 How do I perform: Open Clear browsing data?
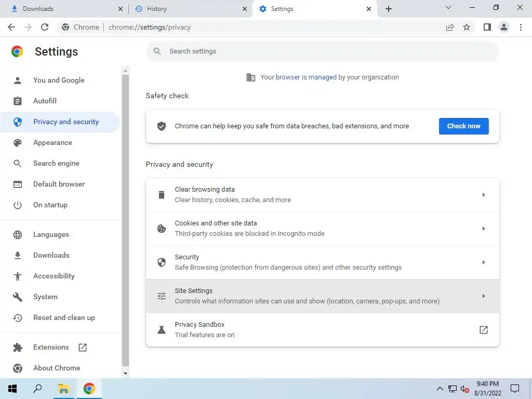coord(322,195)
